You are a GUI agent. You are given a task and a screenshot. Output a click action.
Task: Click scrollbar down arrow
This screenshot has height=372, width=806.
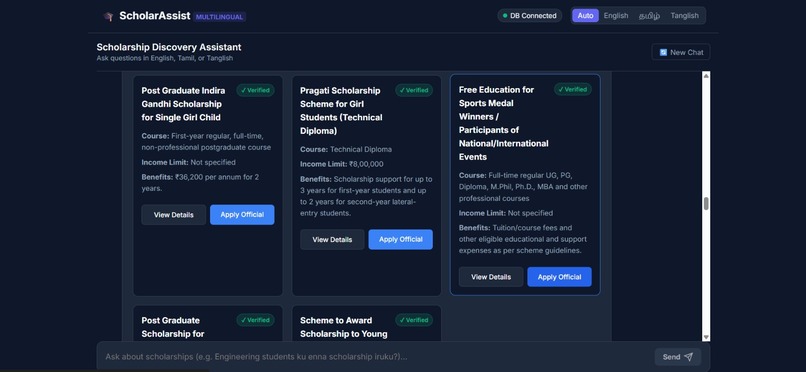click(x=706, y=337)
